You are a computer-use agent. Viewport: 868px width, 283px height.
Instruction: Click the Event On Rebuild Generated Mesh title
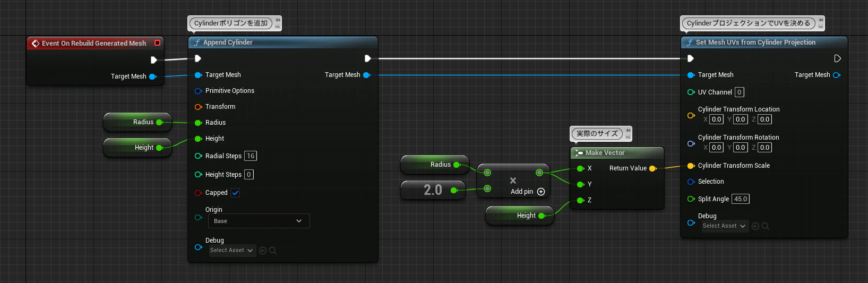point(94,44)
